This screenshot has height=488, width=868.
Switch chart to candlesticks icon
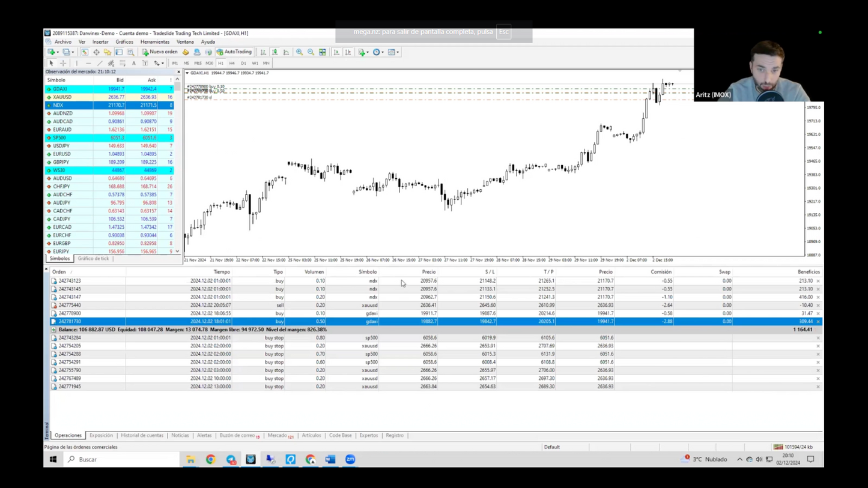point(275,52)
